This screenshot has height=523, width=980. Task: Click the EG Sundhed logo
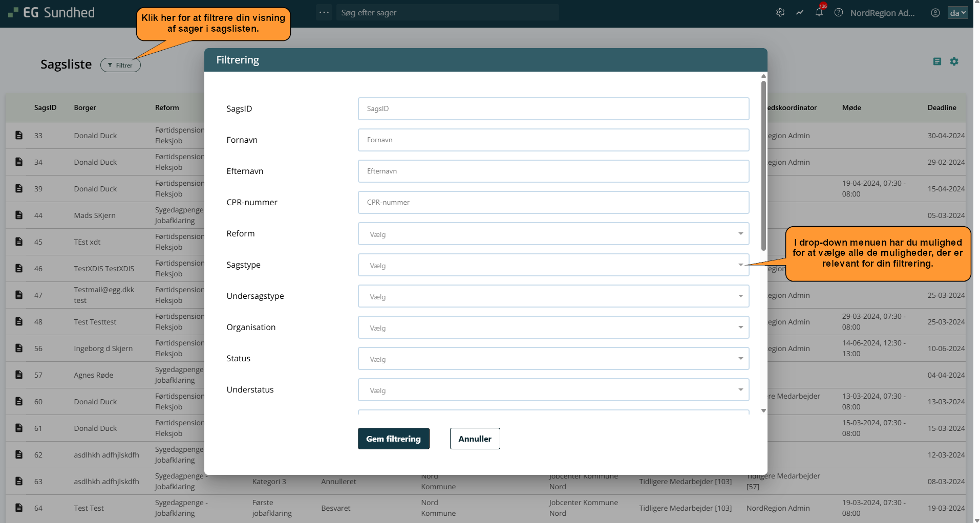(52, 13)
